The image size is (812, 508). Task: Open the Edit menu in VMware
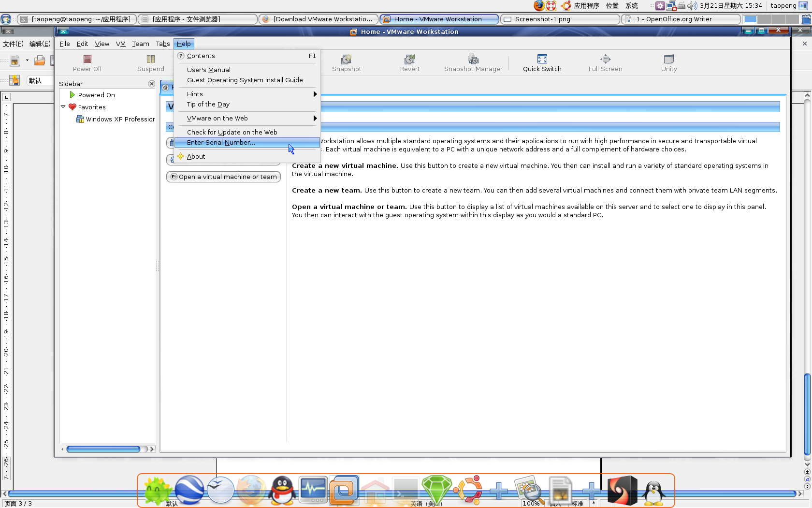[x=82, y=44]
